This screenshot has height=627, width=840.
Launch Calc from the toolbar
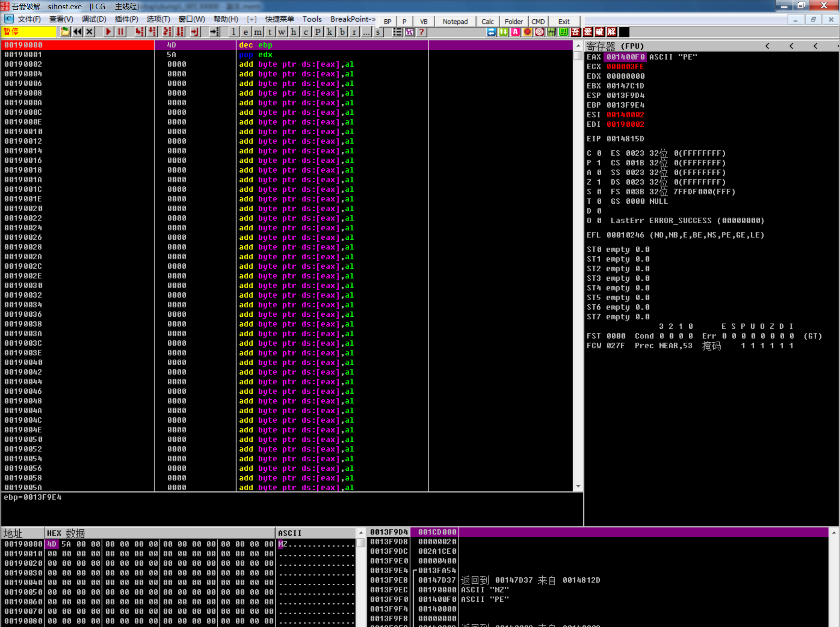(x=487, y=22)
